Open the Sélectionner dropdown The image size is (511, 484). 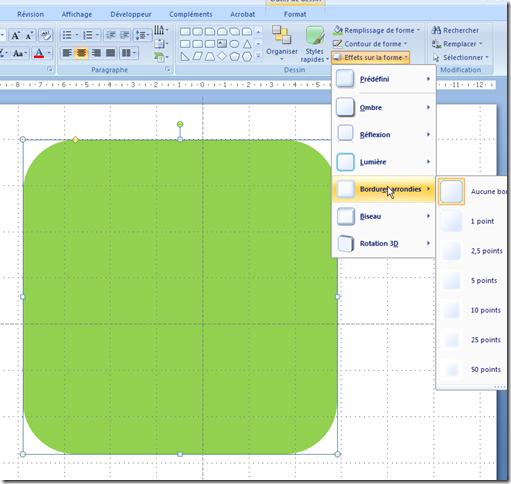461,57
